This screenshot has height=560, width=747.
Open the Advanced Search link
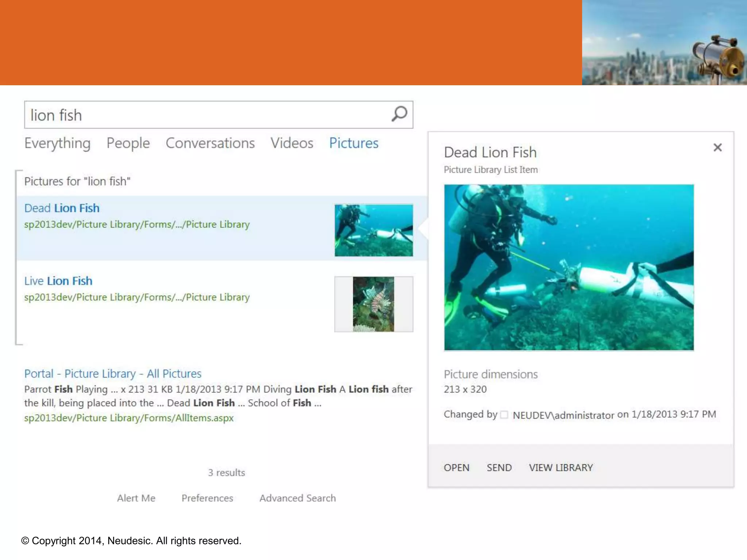(x=297, y=498)
